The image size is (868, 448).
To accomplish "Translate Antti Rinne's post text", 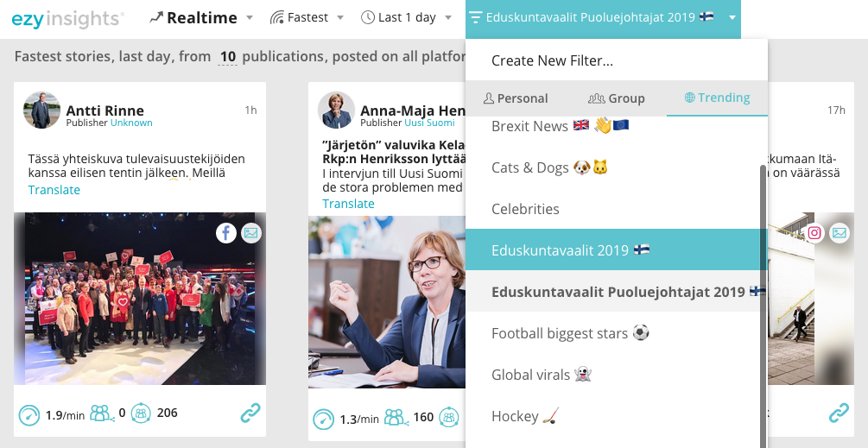I will pyautogui.click(x=54, y=190).
